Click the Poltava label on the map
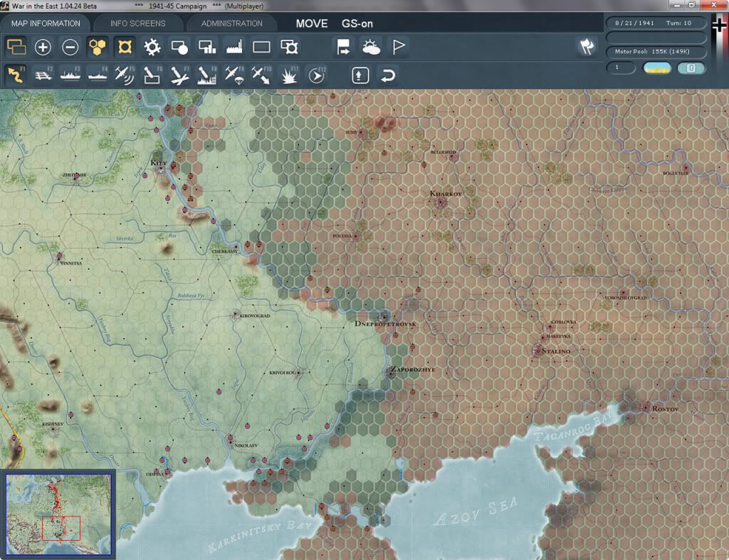Screen dimensions: 729x560 [x=342, y=236]
